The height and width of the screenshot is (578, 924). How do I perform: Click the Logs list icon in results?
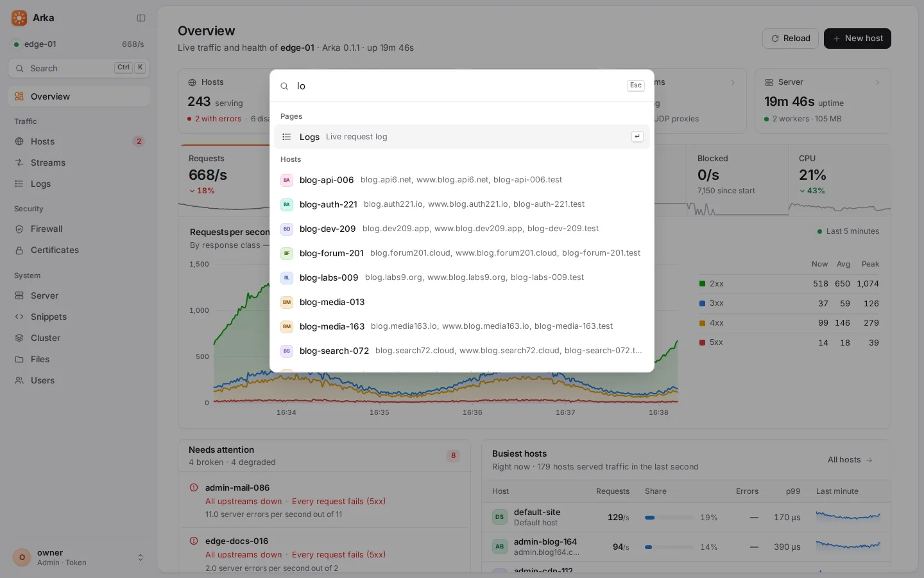pyautogui.click(x=287, y=137)
